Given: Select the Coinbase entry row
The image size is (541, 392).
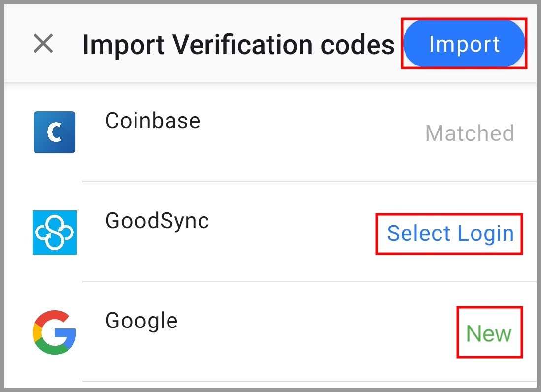Looking at the screenshot, I should 270,131.
